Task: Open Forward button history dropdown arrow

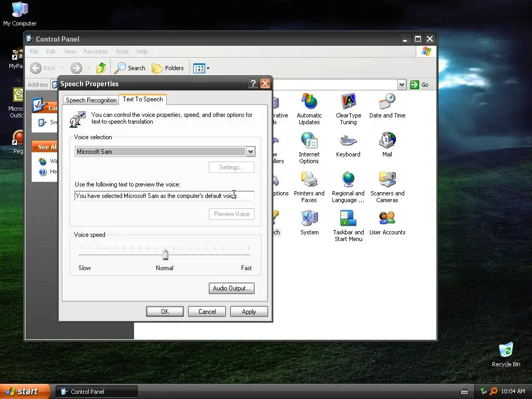Action: point(88,68)
